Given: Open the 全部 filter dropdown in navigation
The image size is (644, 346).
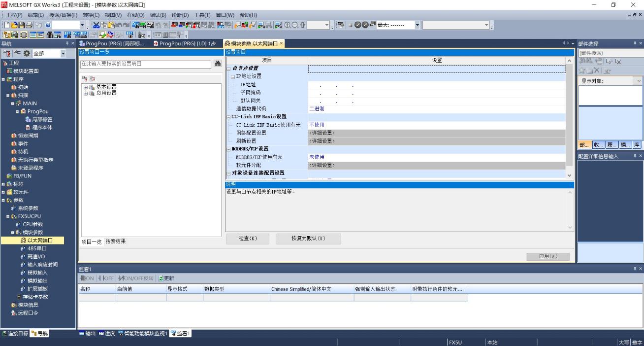Looking at the screenshot, I should coord(63,53).
